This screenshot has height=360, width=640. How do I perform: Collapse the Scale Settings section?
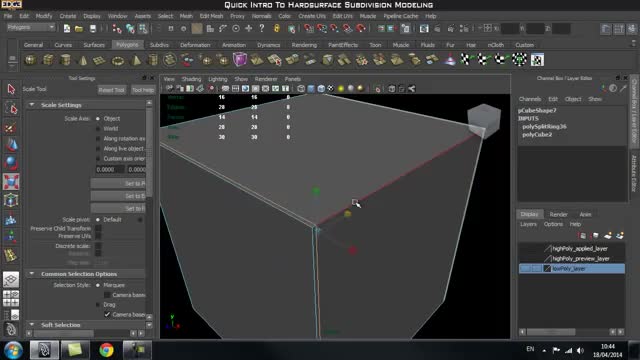click(x=32, y=105)
